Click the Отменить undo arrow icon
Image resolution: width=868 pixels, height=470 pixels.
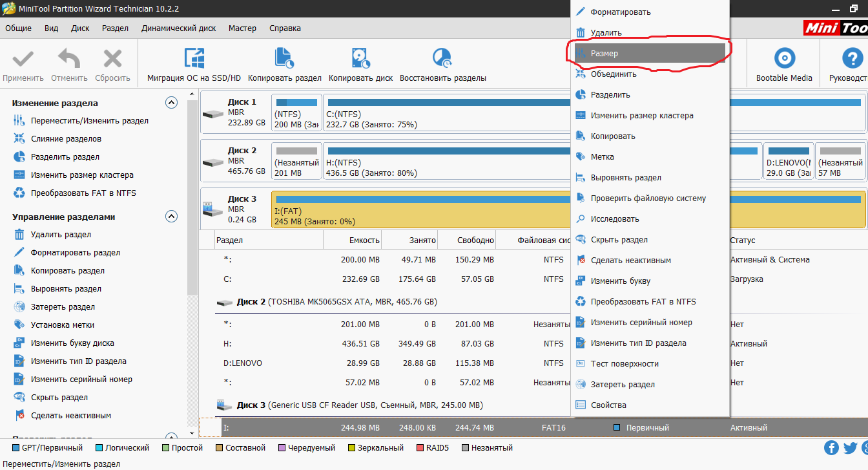[69, 59]
